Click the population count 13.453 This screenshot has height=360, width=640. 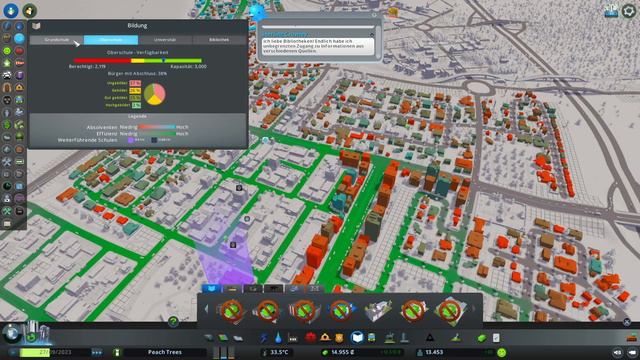pyautogui.click(x=434, y=352)
